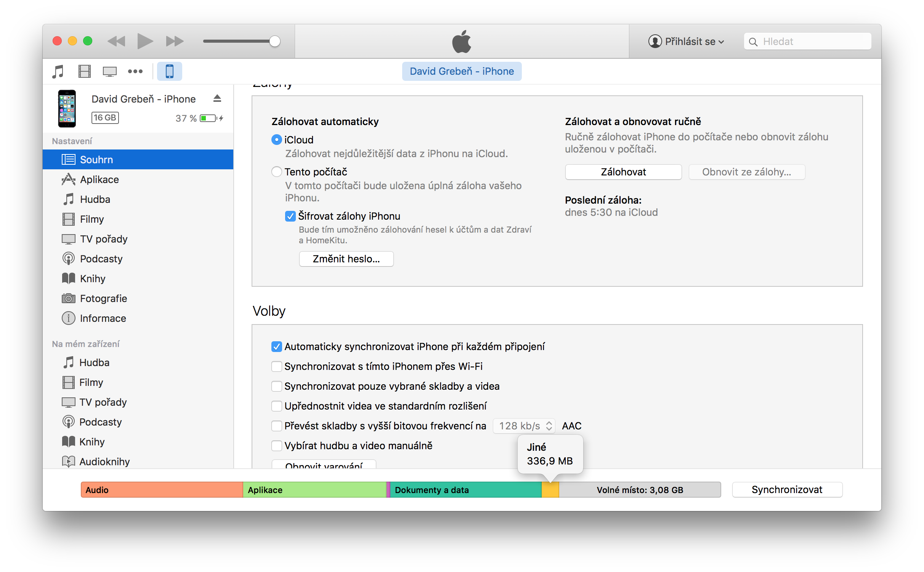The image size is (924, 572).
Task: Click the volume slider knob
Action: point(275,41)
